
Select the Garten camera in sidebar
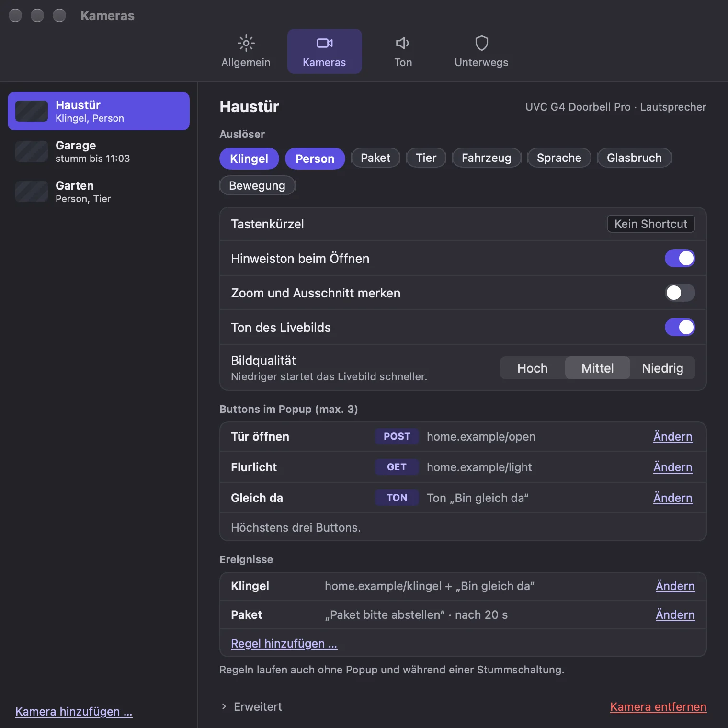click(x=99, y=192)
